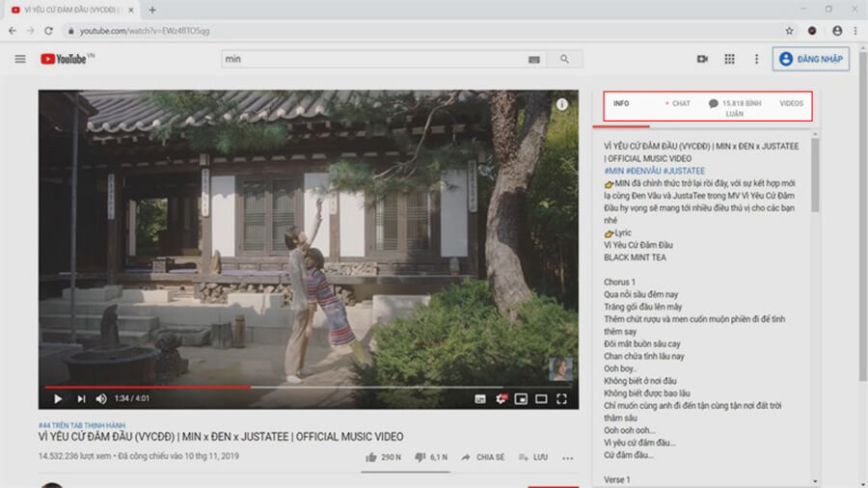Open the Chrome three-dot menu
The height and width of the screenshot is (488, 868).
855,31
